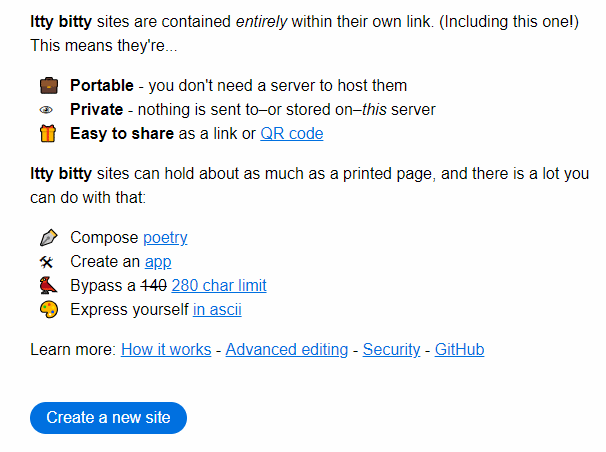Click the eye emoji beside Private
Screen dimensions: 606x452
click(x=46, y=110)
